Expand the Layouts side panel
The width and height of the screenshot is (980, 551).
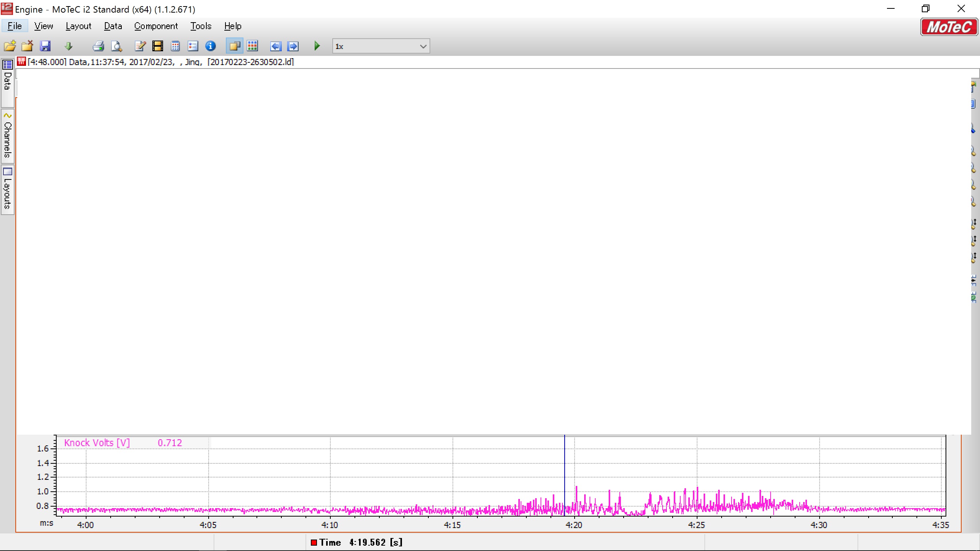(7, 190)
